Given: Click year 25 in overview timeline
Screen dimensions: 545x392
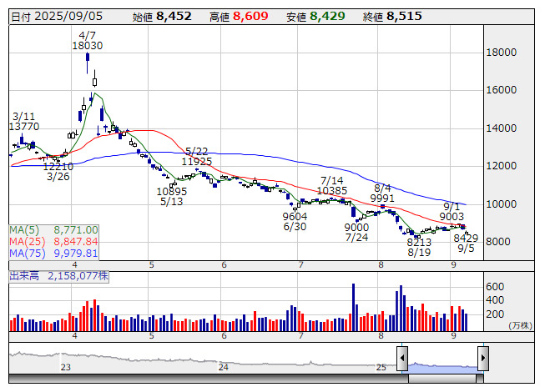Looking at the screenshot, I should (x=381, y=367).
